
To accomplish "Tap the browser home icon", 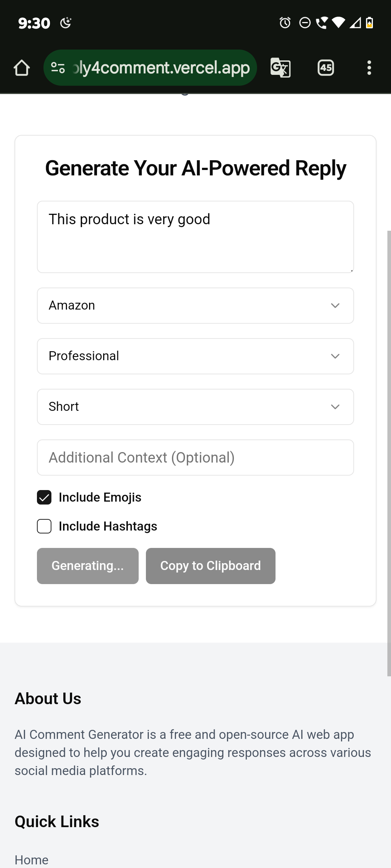I will (22, 68).
